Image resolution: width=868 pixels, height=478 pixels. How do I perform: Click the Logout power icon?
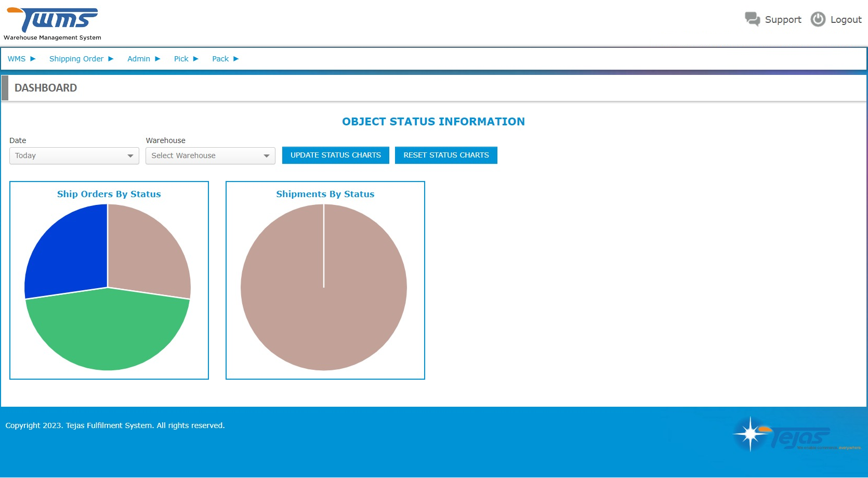[817, 19]
